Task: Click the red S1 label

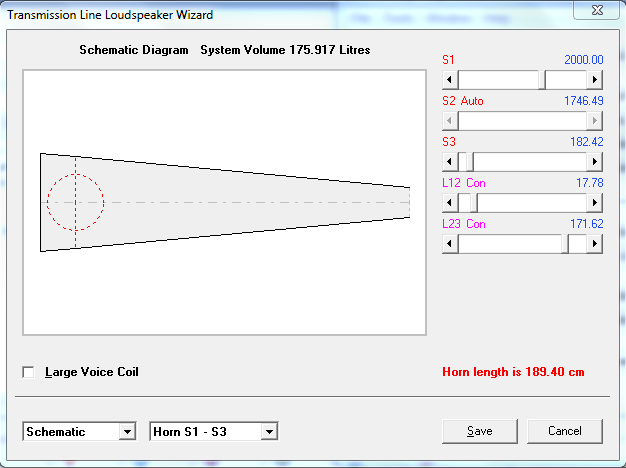Action: 448,60
